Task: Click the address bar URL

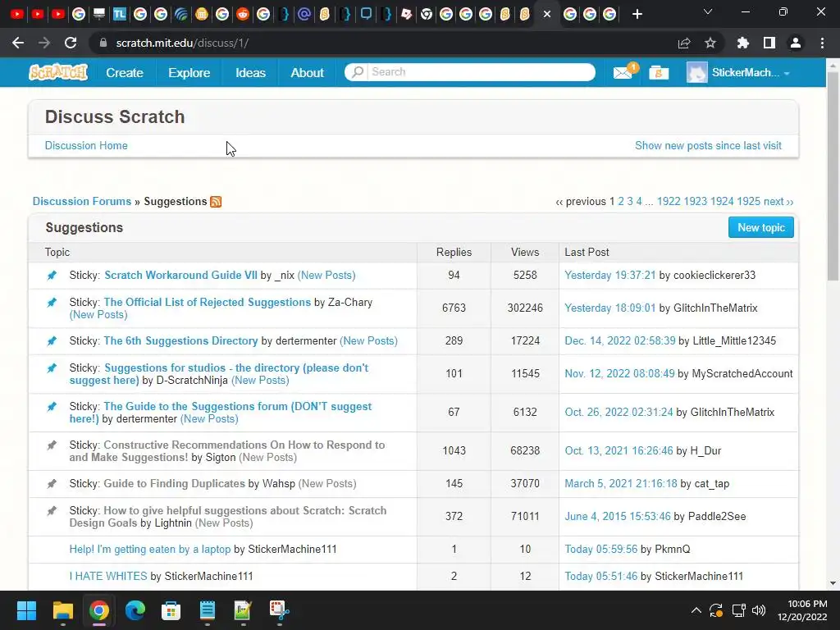Action: pyautogui.click(x=182, y=43)
